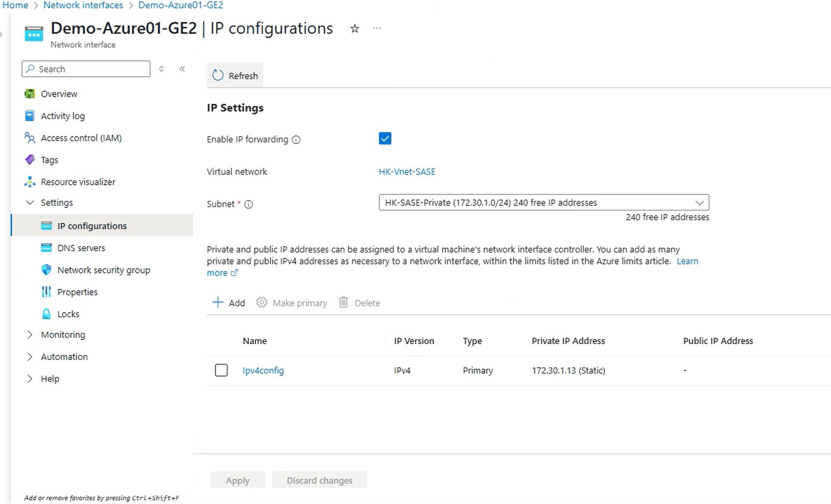Click info icon next to Subnet label
This screenshot has height=504, width=831.
tap(248, 204)
